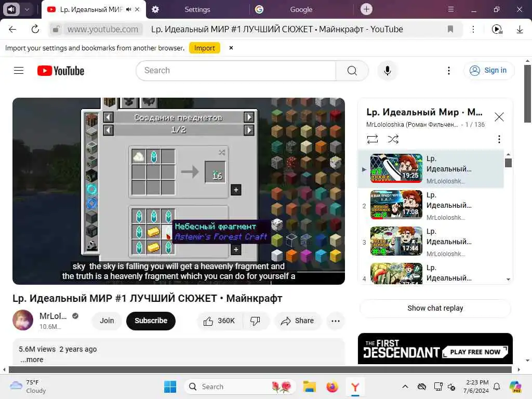Open the downloads panel
The image size is (532, 399).
(520, 30)
